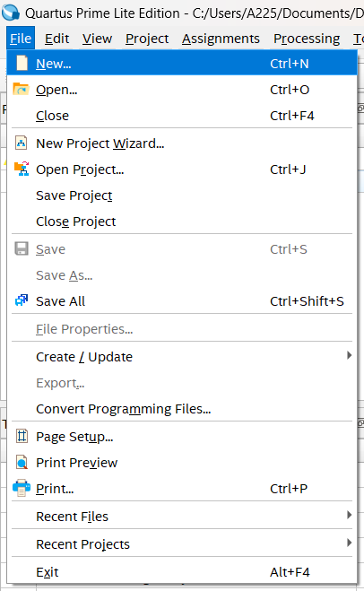
Task: Click the New Project Wizard icon
Action: (22, 143)
